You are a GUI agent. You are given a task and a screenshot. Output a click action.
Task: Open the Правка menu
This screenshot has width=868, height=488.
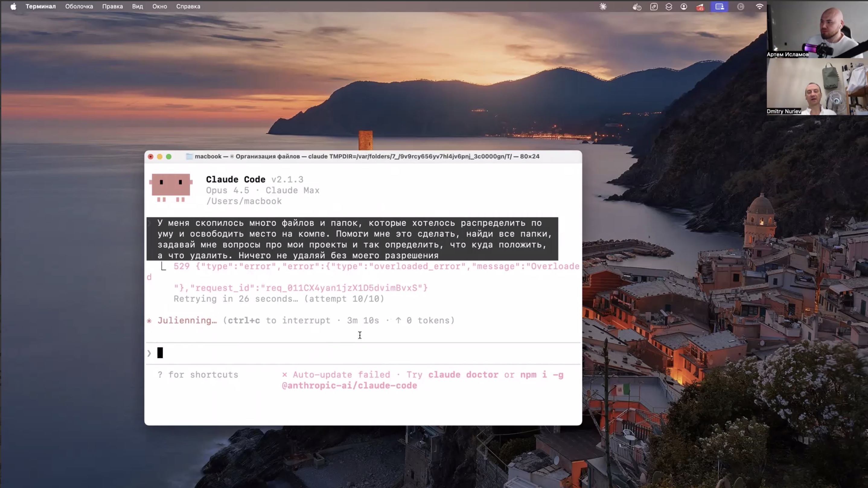pos(112,6)
